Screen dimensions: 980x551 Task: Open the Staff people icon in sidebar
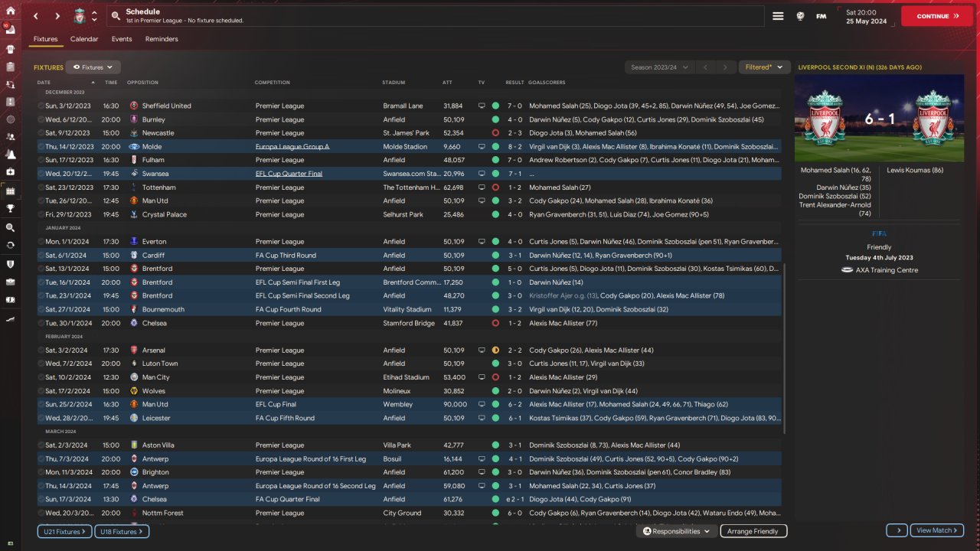(x=11, y=136)
